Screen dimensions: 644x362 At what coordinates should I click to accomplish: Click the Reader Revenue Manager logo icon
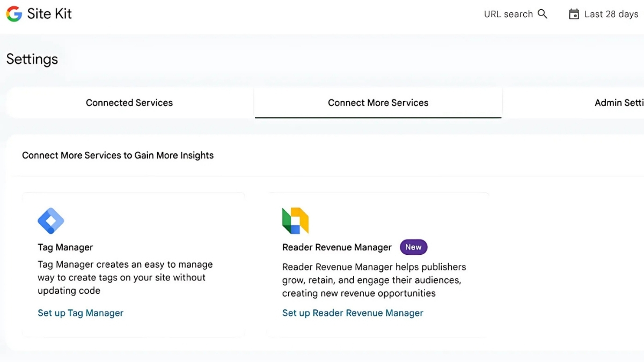(296, 221)
